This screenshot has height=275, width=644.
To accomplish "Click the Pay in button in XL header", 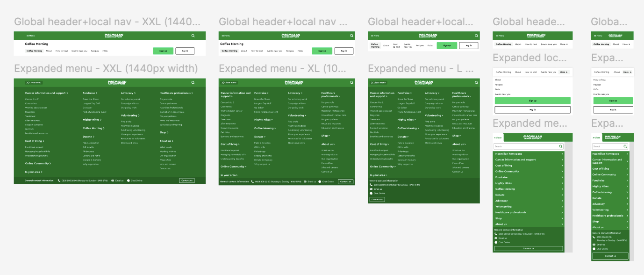I will (343, 51).
